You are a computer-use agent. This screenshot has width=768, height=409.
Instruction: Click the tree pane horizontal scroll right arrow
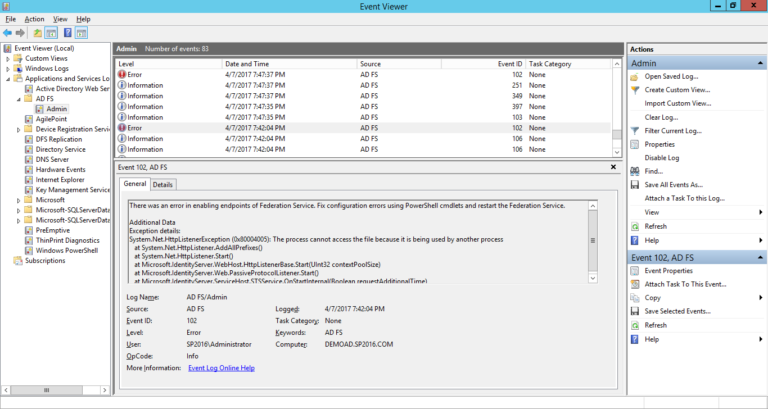click(x=104, y=390)
